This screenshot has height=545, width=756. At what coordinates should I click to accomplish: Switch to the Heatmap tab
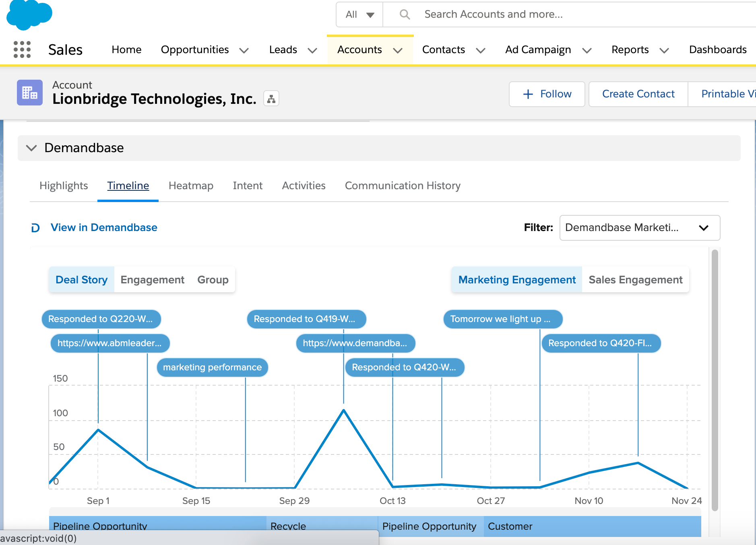click(x=191, y=186)
